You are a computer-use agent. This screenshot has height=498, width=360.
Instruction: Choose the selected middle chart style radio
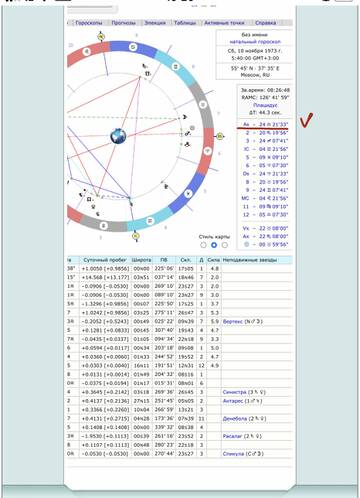(214, 245)
